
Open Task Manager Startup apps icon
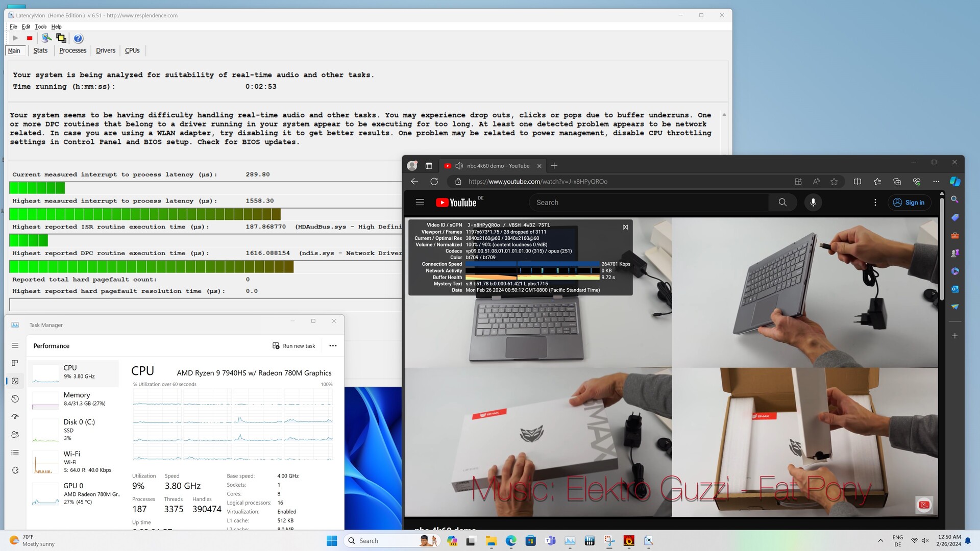point(15,417)
